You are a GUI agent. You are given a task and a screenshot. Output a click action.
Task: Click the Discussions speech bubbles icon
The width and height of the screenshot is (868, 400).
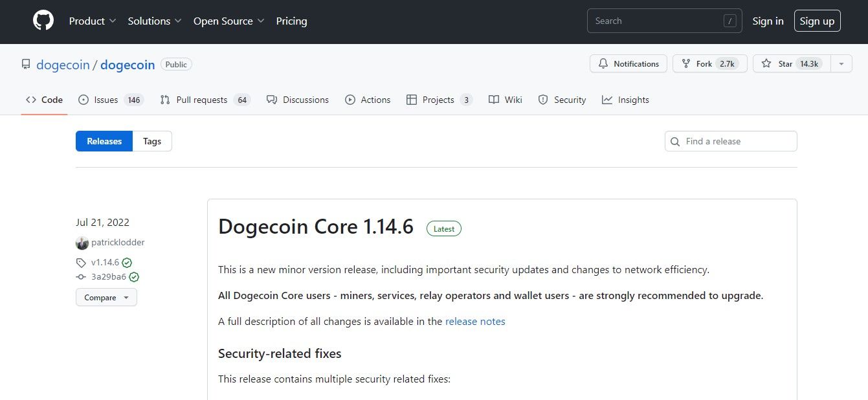click(x=272, y=100)
